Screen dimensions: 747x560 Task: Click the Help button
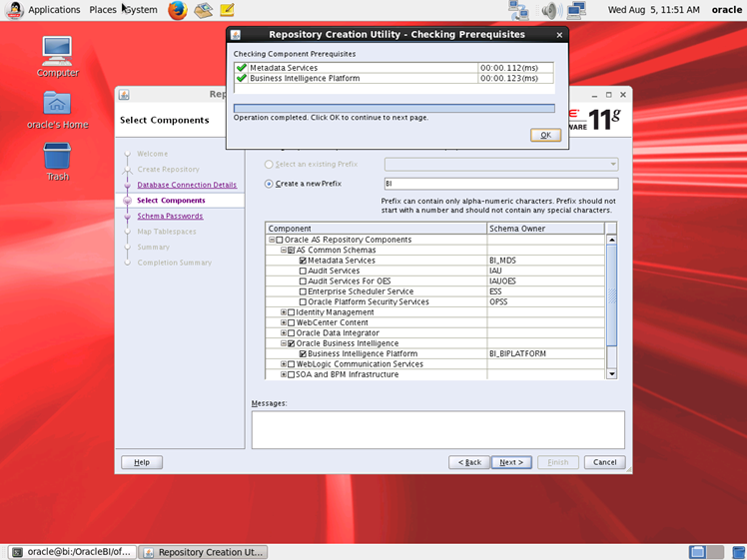[142, 462]
